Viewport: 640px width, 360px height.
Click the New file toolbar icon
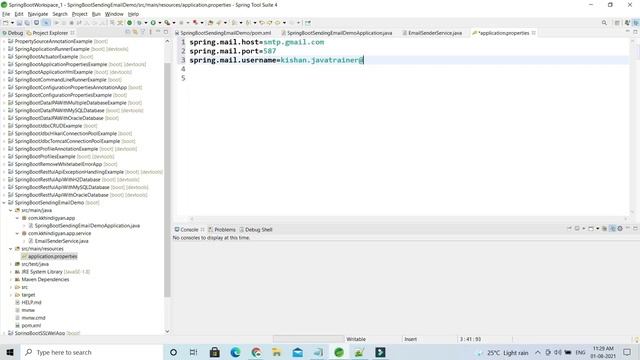[x=6, y=23]
